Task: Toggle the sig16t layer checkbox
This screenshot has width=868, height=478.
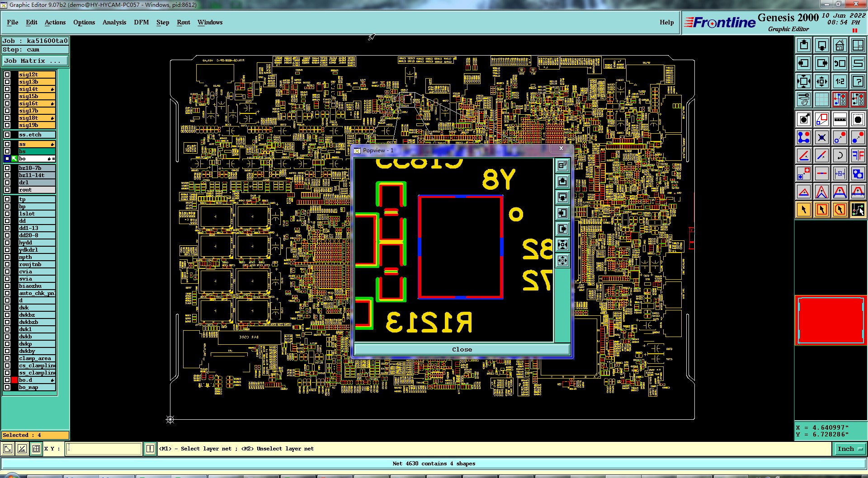Action: click(x=7, y=103)
